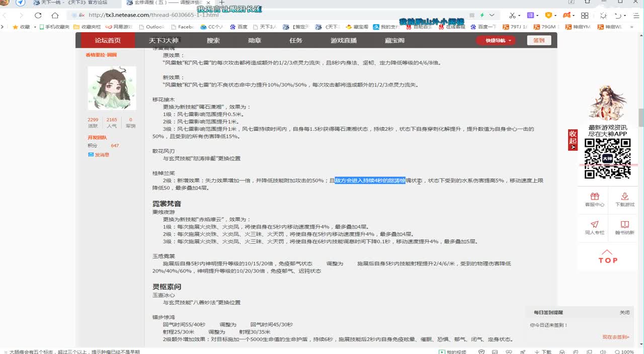
Task: Open the 勋章 nav item
Action: pos(255,40)
